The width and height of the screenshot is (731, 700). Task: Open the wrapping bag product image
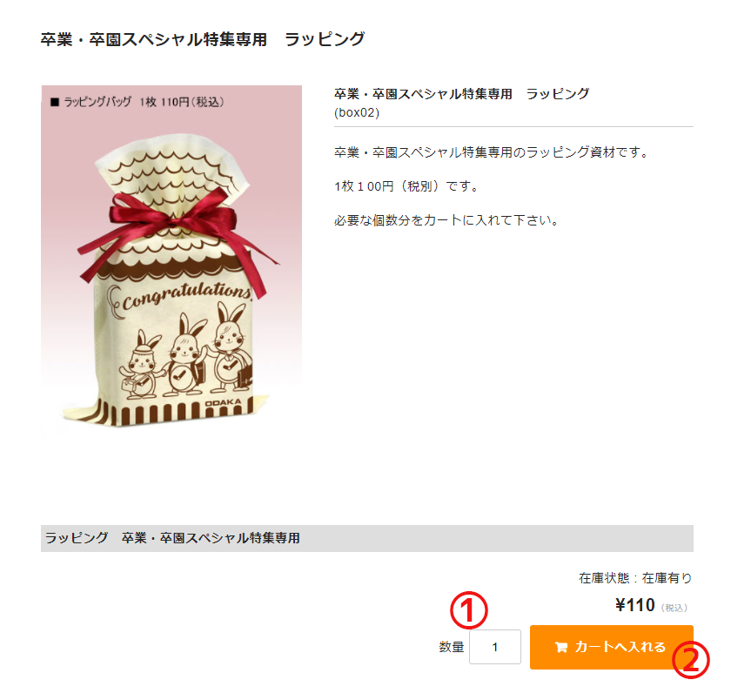pos(171,262)
